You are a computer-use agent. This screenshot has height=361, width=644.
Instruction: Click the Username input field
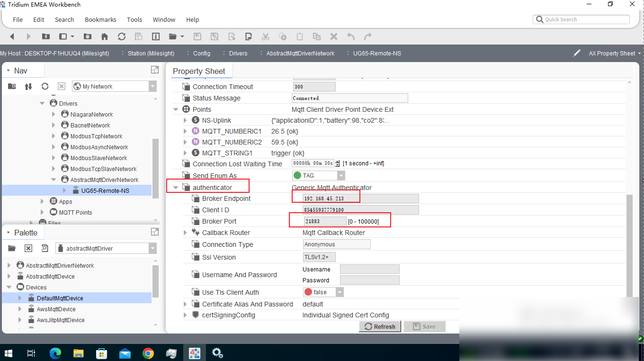click(x=370, y=269)
